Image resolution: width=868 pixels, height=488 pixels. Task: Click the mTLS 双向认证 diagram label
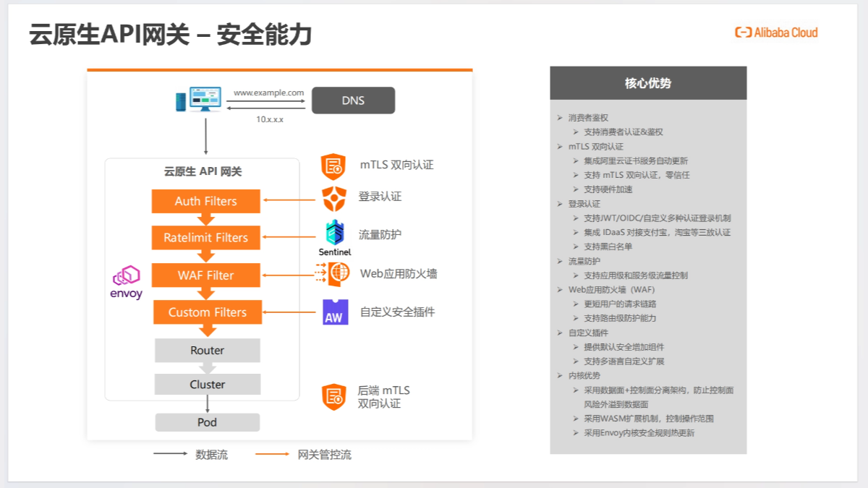click(x=396, y=165)
